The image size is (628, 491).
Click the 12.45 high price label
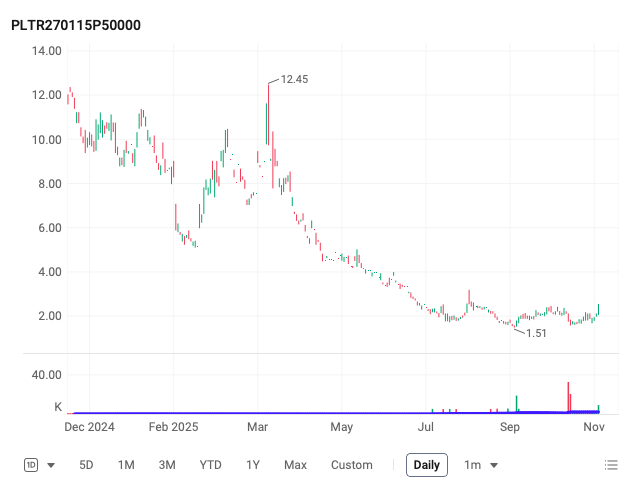[294, 79]
